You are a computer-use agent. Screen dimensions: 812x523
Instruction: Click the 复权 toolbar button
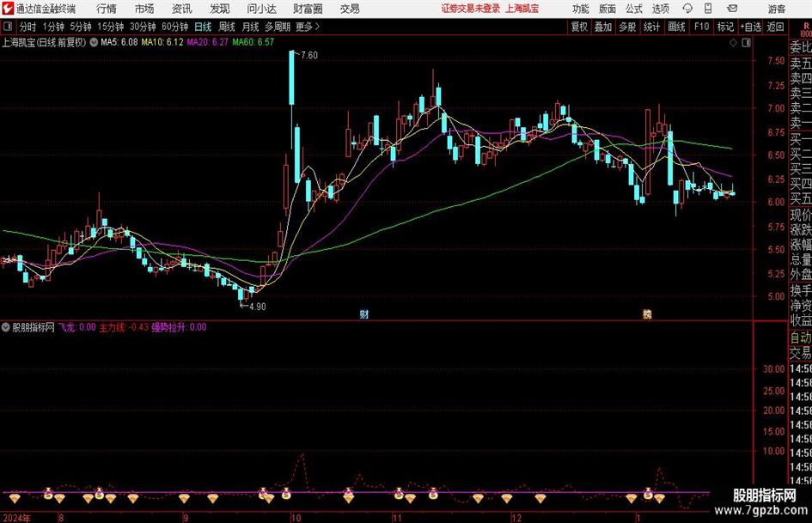click(x=579, y=27)
